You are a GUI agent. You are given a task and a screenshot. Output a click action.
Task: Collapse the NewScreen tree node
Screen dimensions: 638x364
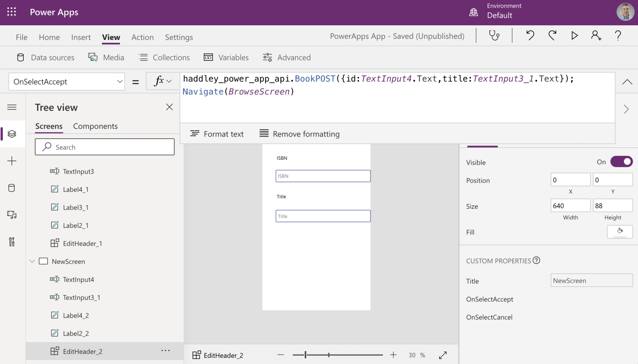pos(32,261)
